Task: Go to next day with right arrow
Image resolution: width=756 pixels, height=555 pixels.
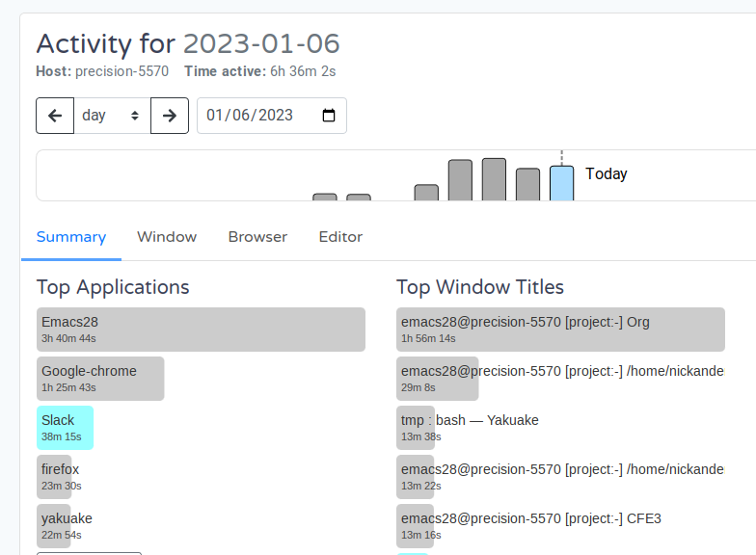Action: [x=170, y=116]
